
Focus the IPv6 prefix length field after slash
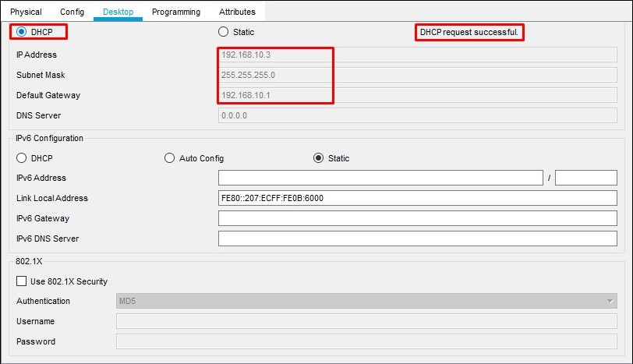(586, 178)
